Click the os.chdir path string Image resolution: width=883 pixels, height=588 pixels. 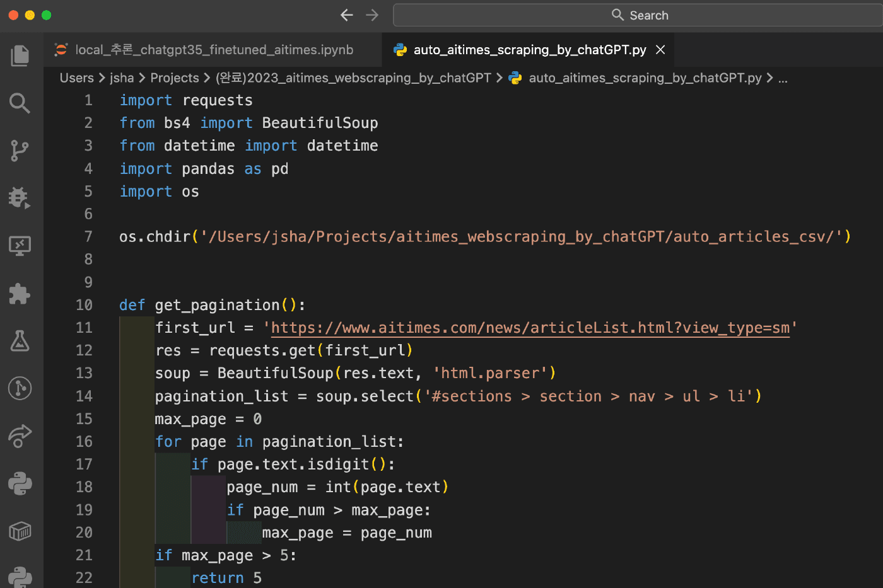point(522,237)
